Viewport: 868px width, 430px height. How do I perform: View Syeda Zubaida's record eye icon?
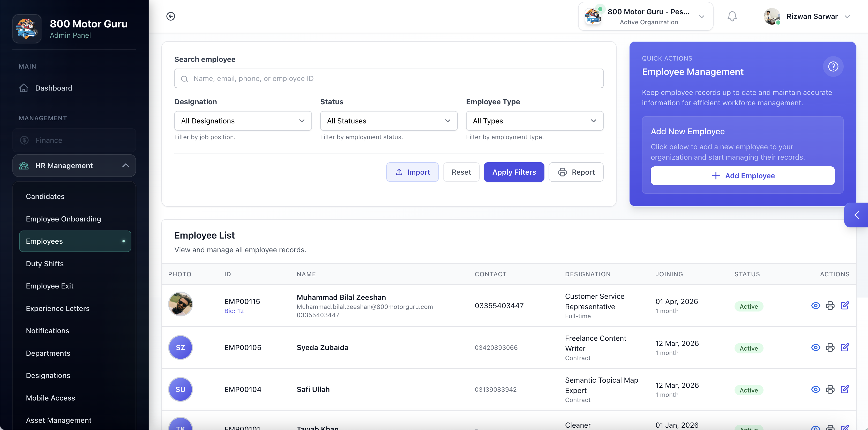click(815, 347)
